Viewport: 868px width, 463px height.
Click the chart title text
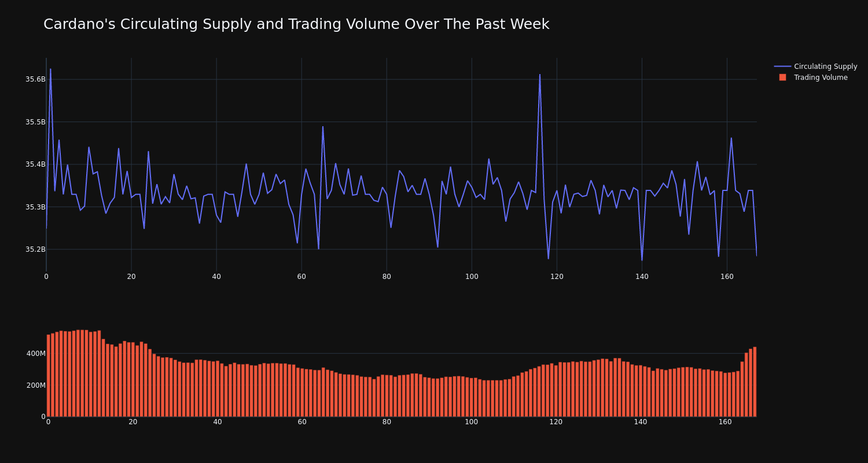point(296,24)
